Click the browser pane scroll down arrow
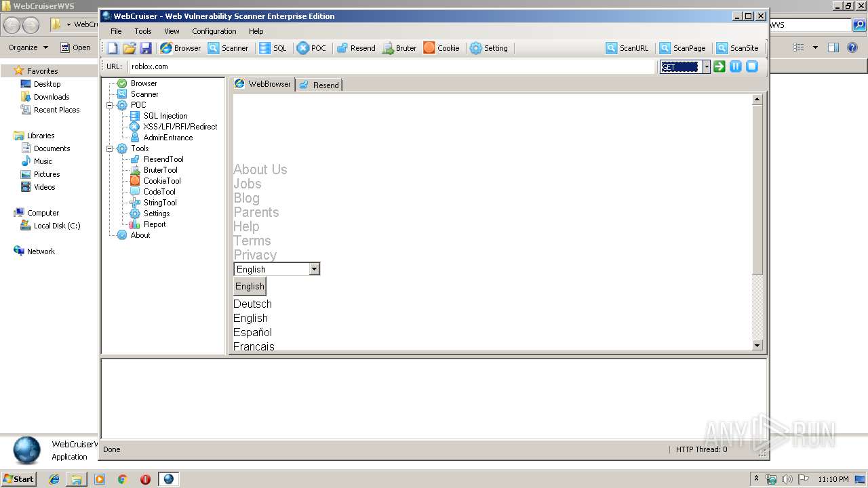Viewport: 868px width, 488px height. 757,346
